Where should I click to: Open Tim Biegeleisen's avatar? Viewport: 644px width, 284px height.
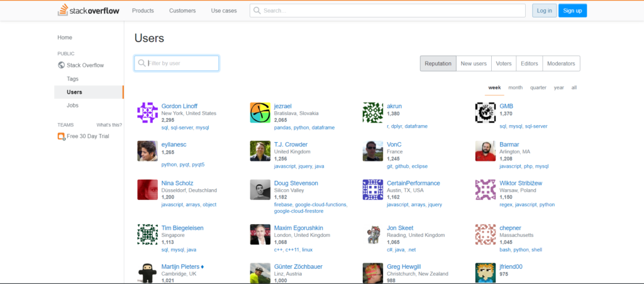click(x=147, y=234)
